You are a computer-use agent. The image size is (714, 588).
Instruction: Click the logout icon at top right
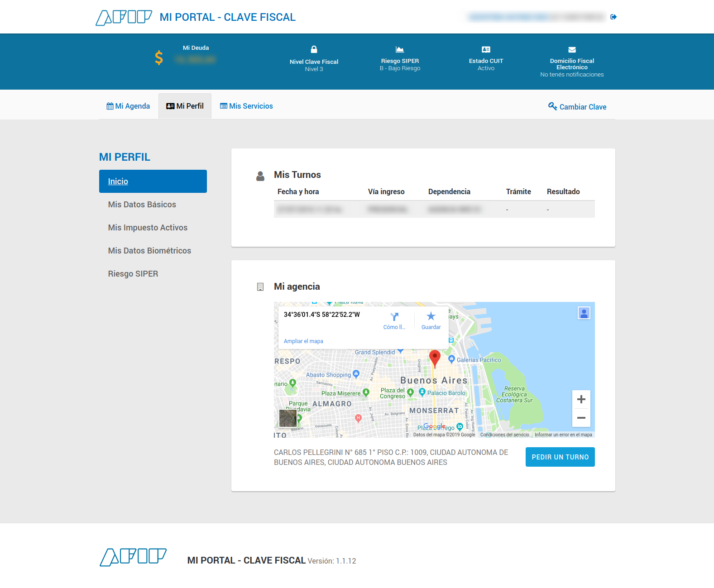point(613,17)
